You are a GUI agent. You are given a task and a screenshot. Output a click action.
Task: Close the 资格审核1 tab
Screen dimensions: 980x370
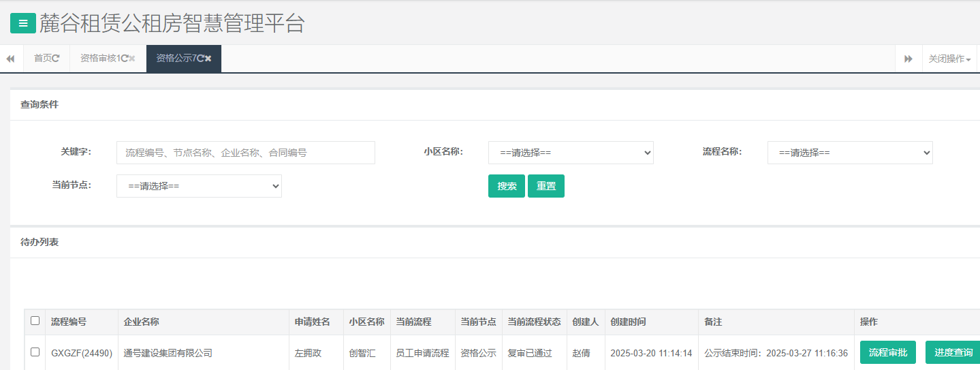click(x=132, y=59)
